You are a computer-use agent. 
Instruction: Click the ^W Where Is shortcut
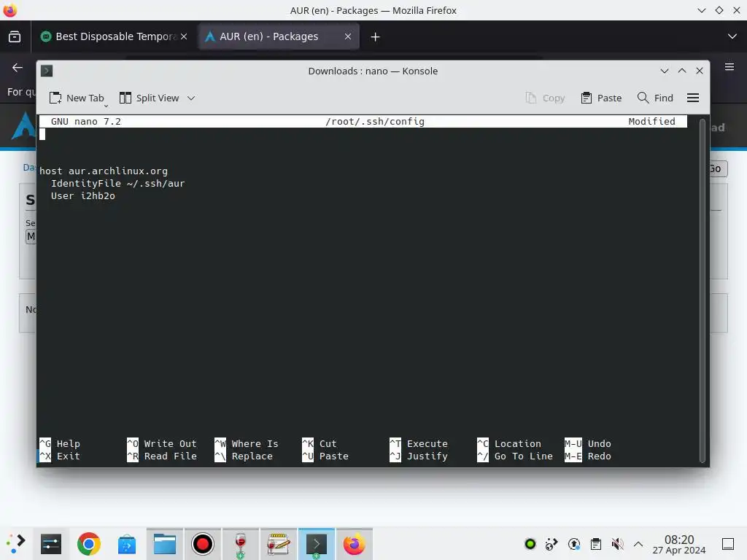pyautogui.click(x=247, y=444)
